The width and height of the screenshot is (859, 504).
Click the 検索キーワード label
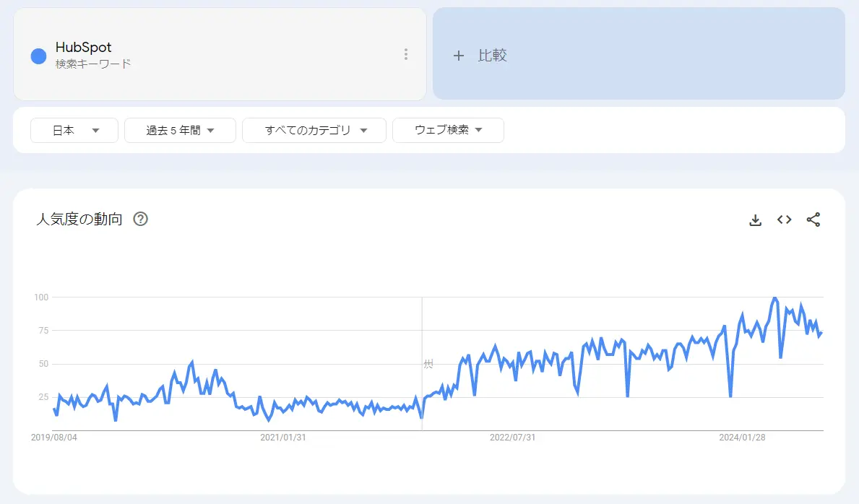click(93, 64)
